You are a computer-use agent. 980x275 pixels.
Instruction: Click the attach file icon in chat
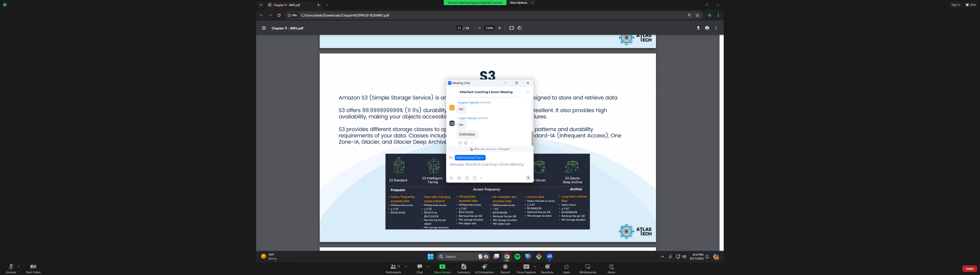(x=467, y=178)
